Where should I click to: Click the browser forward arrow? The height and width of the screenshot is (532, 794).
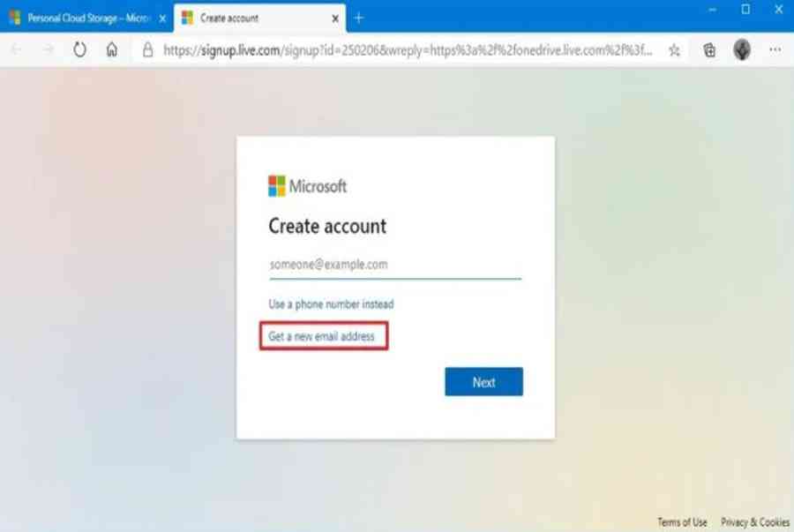(49, 49)
